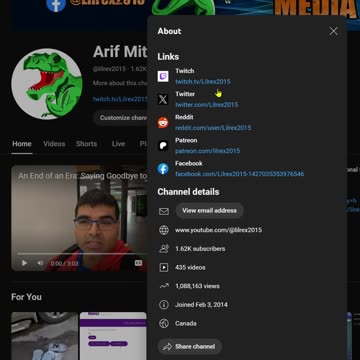Screen dimensions: 360x360
Task: Click the Reddit logo icon
Action: click(163, 123)
